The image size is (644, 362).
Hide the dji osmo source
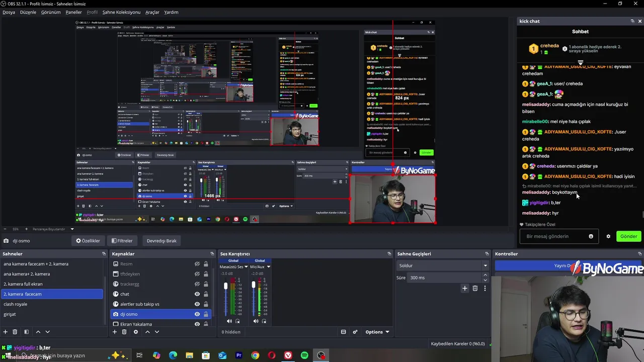[x=197, y=314]
